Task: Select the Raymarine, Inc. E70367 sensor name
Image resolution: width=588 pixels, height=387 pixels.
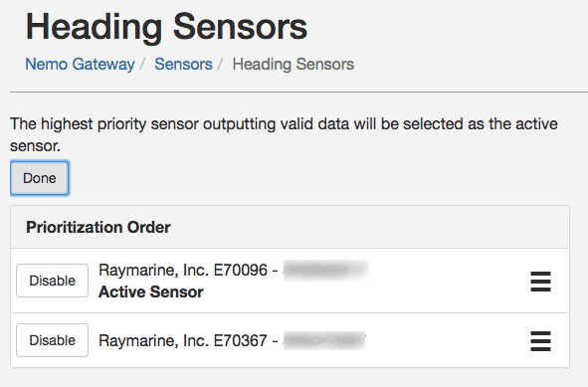Action: click(x=183, y=340)
